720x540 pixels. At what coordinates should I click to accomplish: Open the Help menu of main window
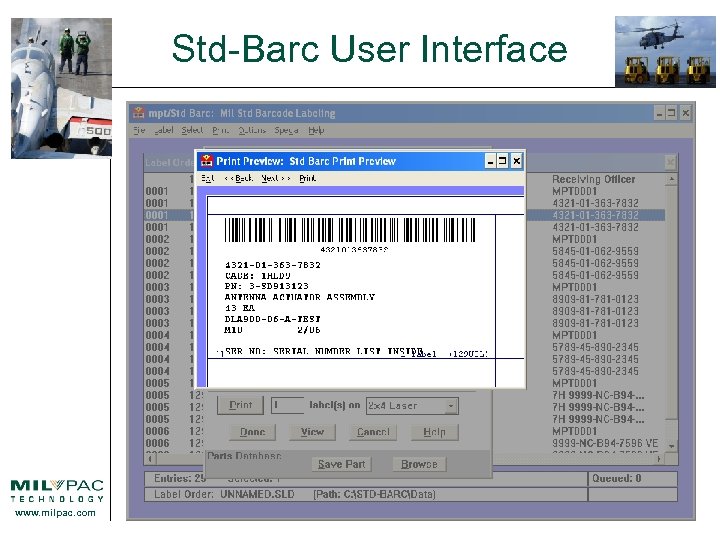pyautogui.click(x=316, y=130)
